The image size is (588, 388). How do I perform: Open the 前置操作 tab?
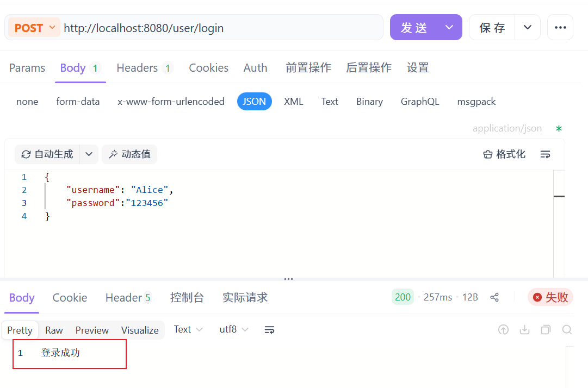pyautogui.click(x=308, y=68)
